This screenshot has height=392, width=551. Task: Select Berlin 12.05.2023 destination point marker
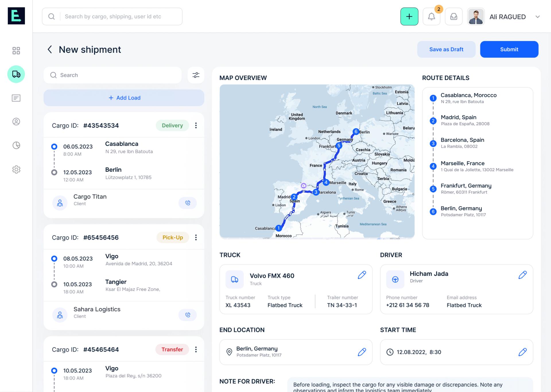[x=54, y=172]
